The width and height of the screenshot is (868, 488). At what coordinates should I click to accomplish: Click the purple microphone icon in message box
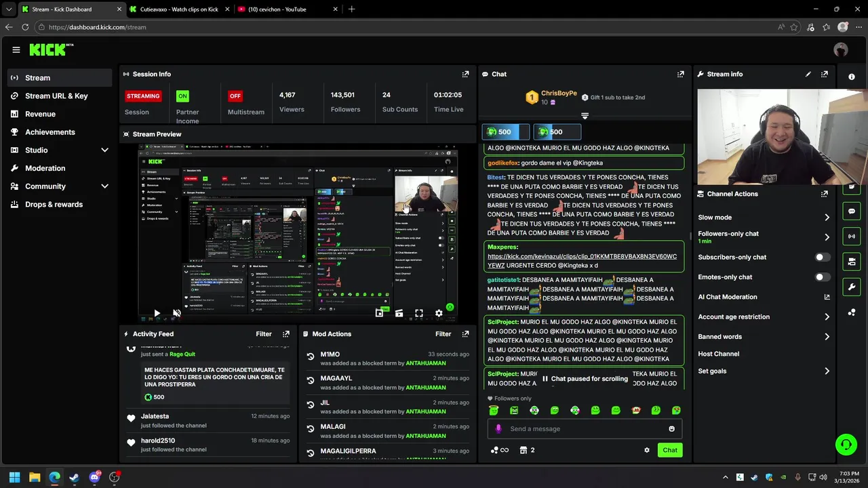498,429
